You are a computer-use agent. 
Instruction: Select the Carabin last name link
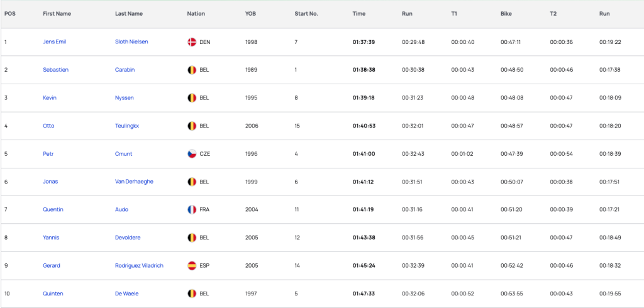[125, 70]
